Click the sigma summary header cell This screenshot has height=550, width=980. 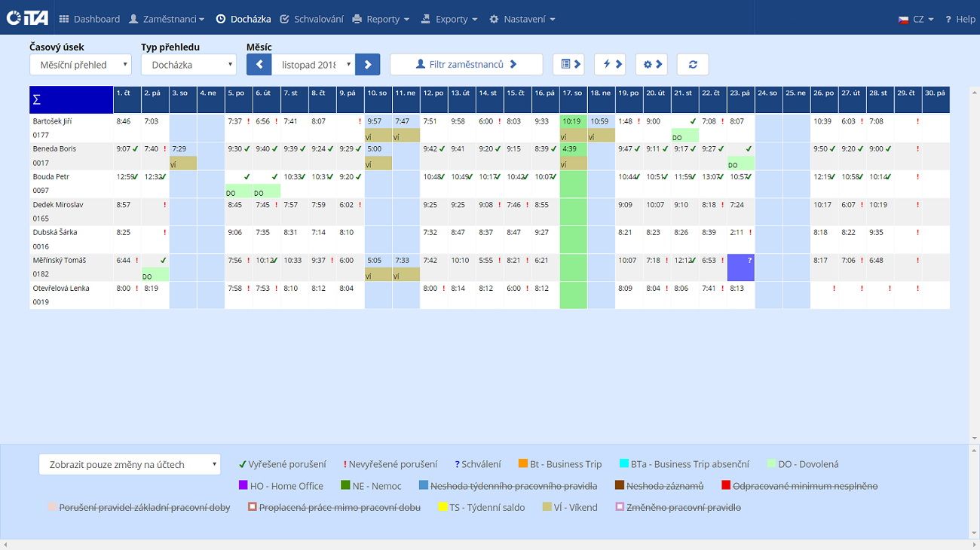point(71,100)
